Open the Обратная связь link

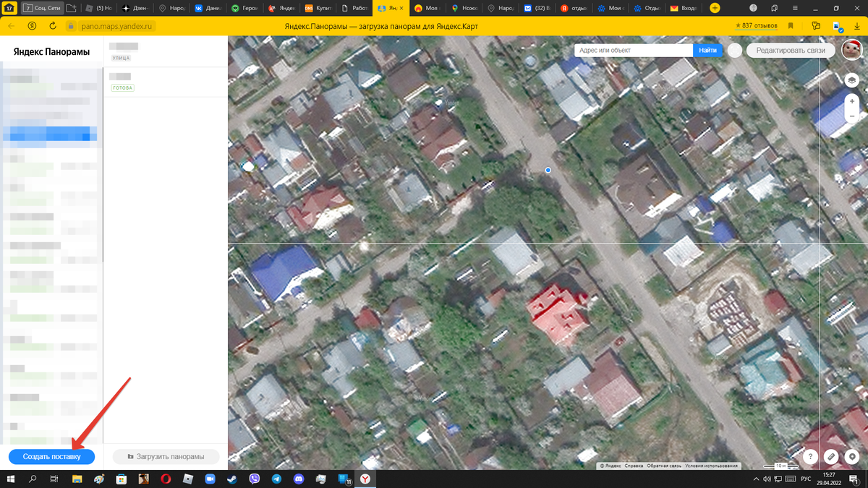click(x=664, y=466)
